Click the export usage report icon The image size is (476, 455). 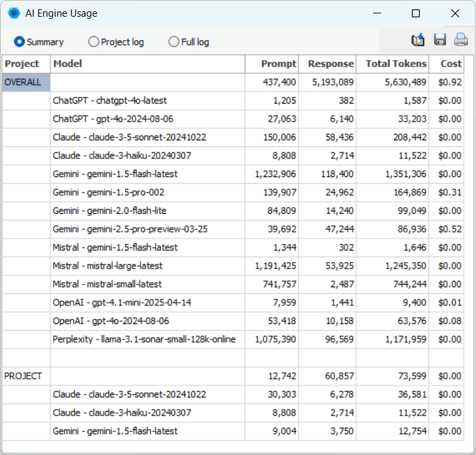click(x=418, y=40)
